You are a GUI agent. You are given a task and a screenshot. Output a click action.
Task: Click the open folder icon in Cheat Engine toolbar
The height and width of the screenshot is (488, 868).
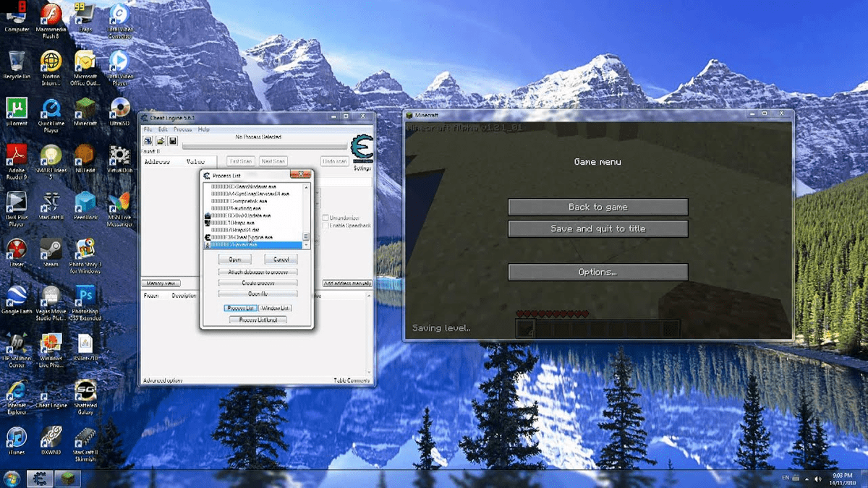point(161,140)
